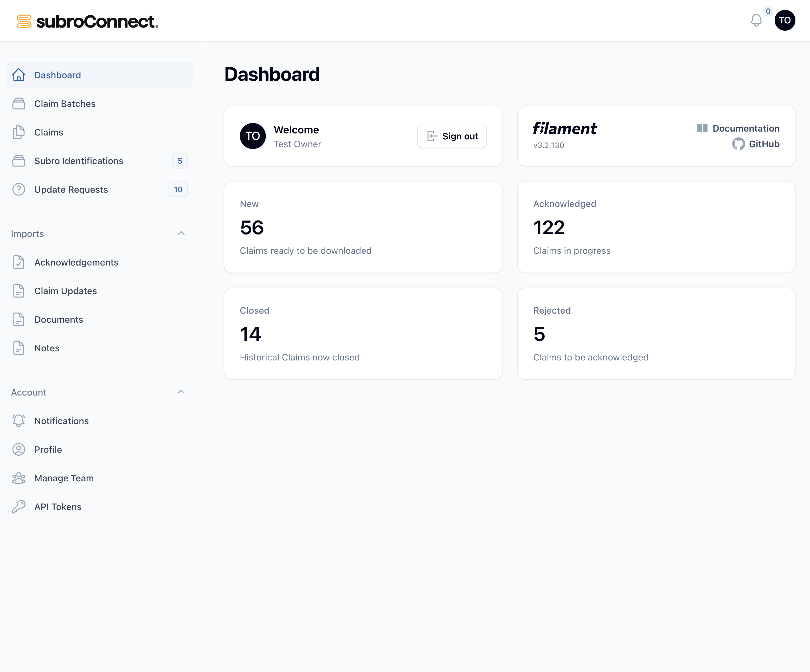Click the Update Requests badge showing 10
The width and height of the screenshot is (810, 672).
coord(178,189)
